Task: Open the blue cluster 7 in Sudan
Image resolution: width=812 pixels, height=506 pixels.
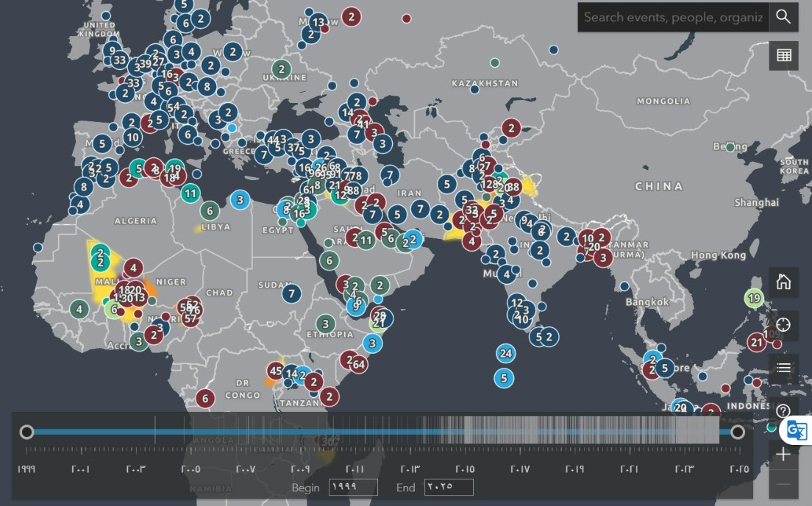Action: (292, 293)
